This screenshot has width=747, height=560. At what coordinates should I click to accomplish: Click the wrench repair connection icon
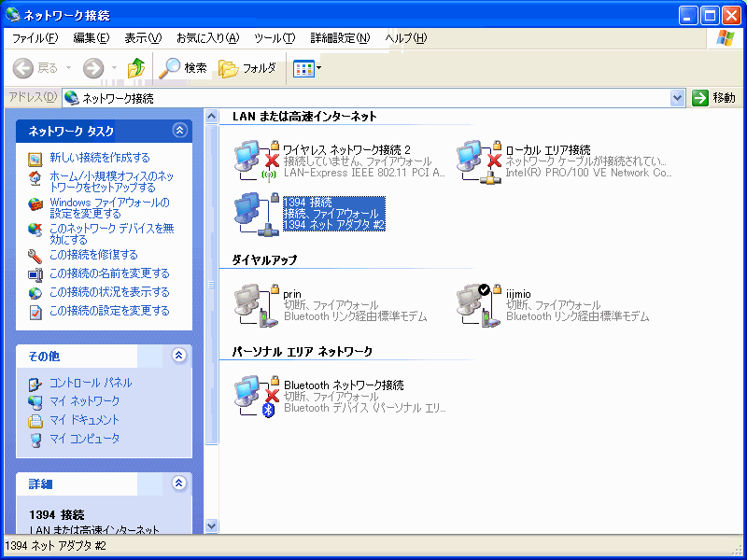(x=35, y=256)
